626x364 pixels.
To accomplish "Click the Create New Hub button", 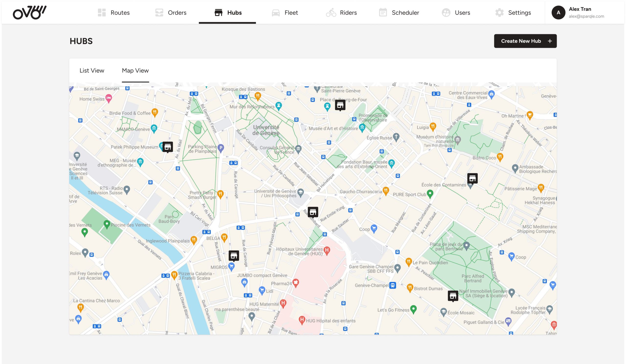I will click(x=525, y=41).
